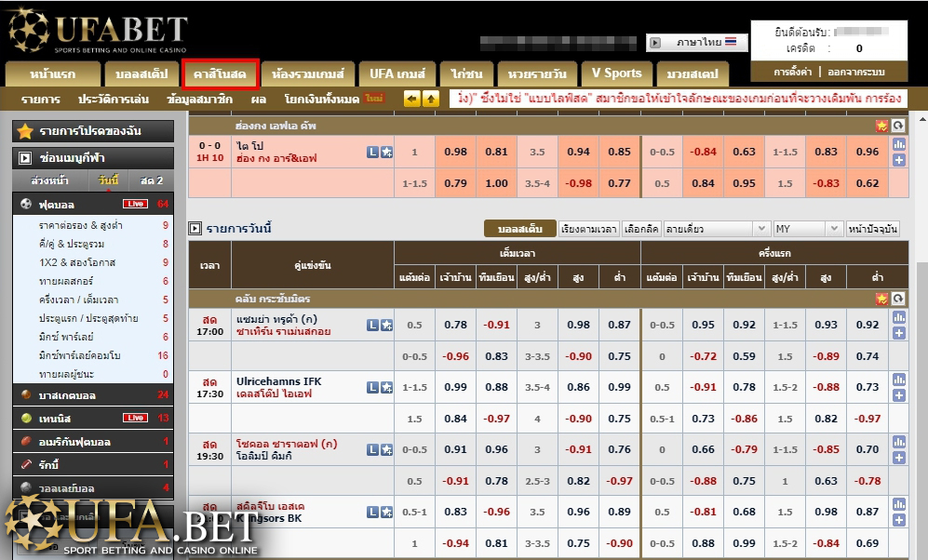Add แซมย่า ทรูด้า match to favorites

(386, 325)
